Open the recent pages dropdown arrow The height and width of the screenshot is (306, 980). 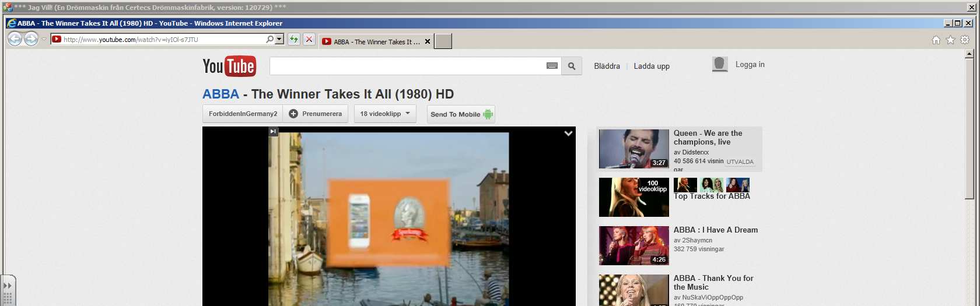pyautogui.click(x=44, y=40)
